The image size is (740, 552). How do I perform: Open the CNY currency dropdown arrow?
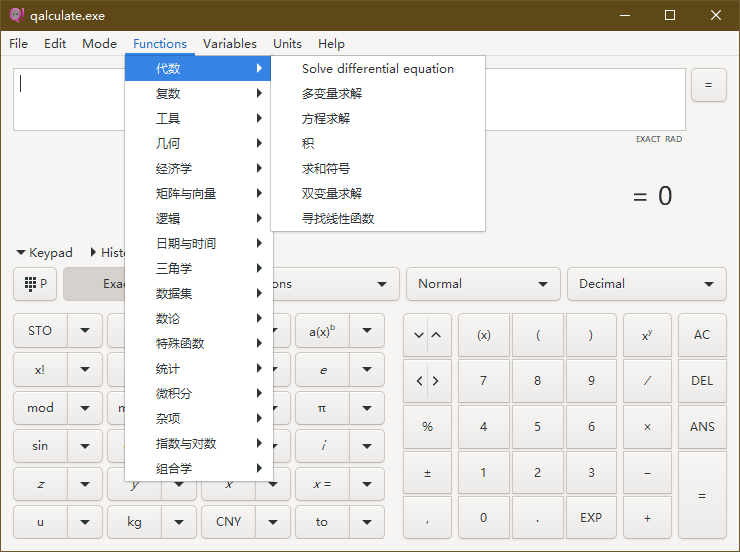(x=273, y=521)
